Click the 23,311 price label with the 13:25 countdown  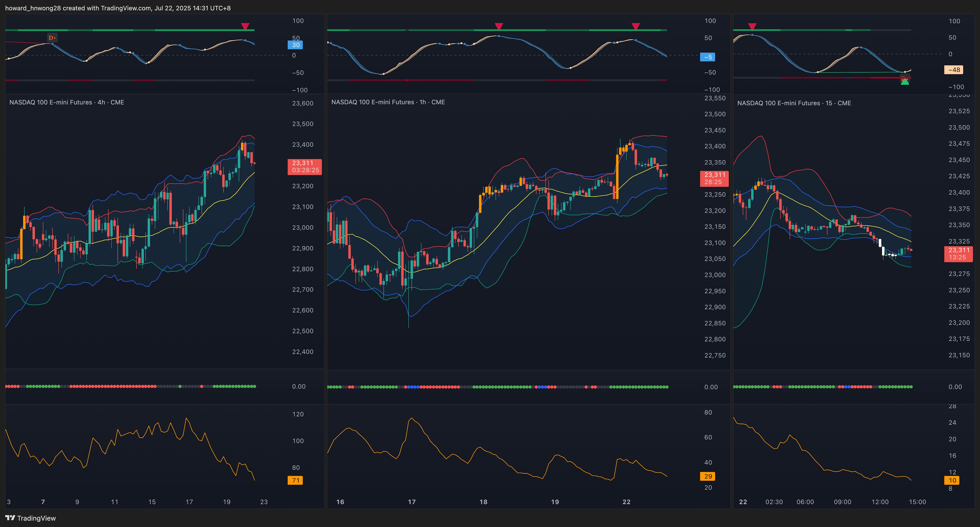(x=959, y=254)
